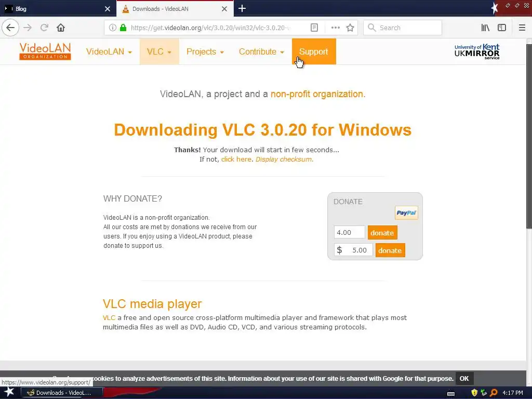Click the on-screen keyboard tray icon
The width and height of the screenshot is (532, 399).
[x=451, y=393]
